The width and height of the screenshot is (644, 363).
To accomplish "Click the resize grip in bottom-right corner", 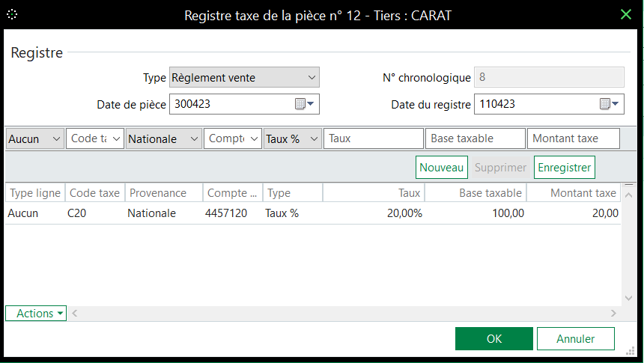I will 629,347.
